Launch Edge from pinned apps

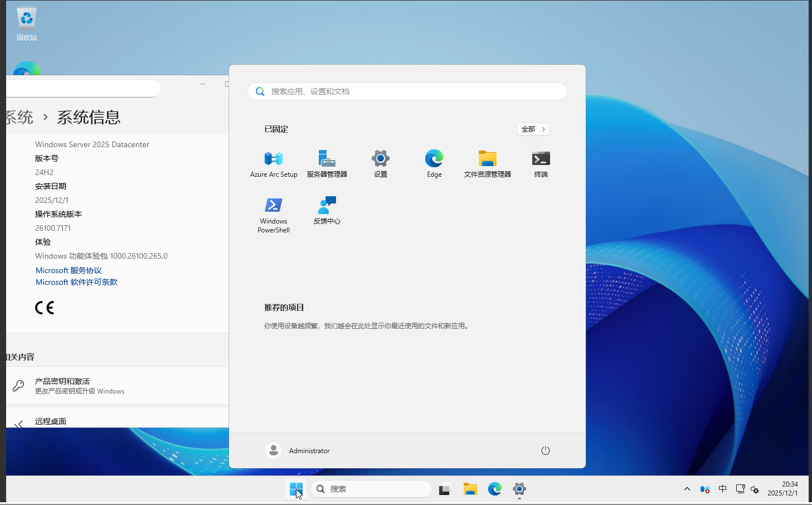(434, 163)
